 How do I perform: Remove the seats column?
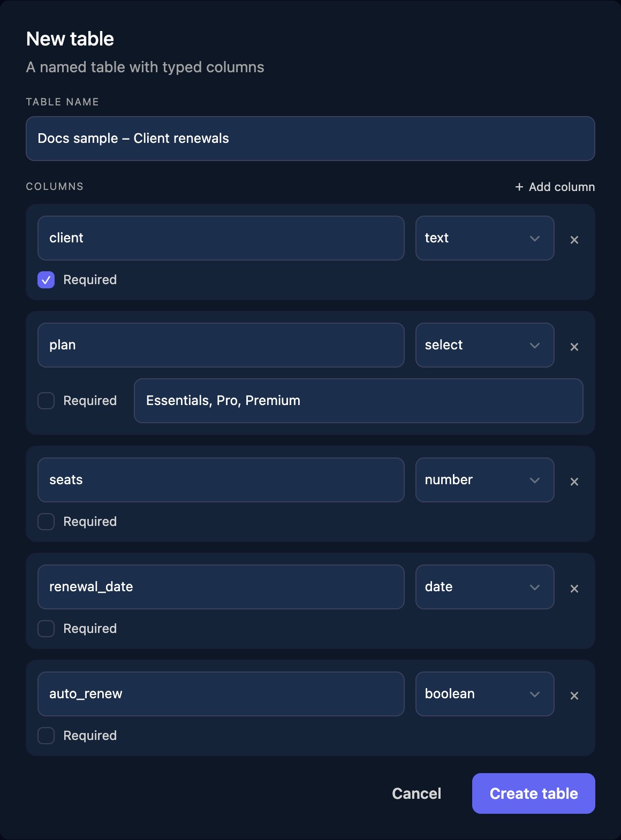[x=574, y=482]
